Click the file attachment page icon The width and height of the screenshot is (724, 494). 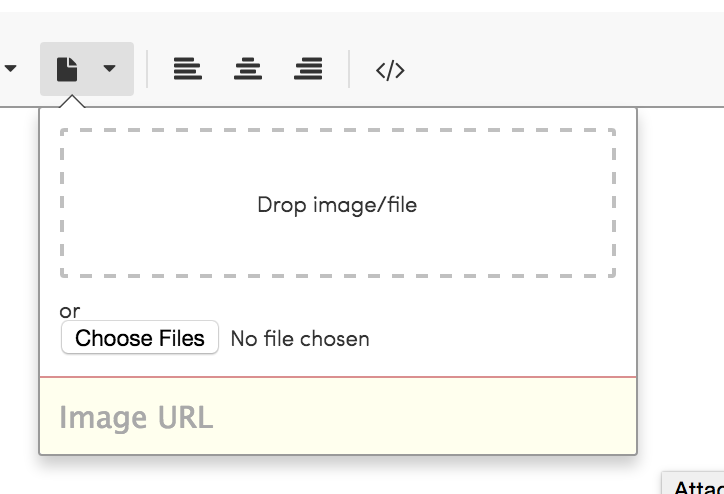pyautogui.click(x=67, y=69)
